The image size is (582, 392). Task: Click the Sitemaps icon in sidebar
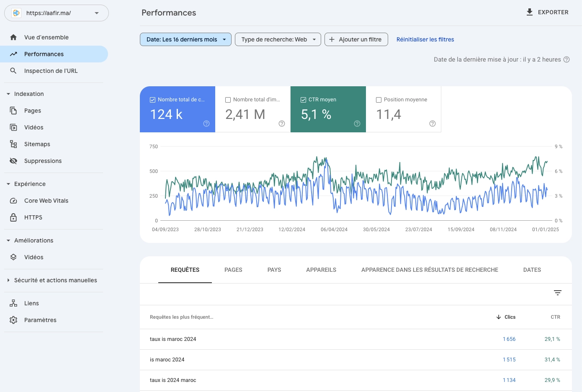13,144
